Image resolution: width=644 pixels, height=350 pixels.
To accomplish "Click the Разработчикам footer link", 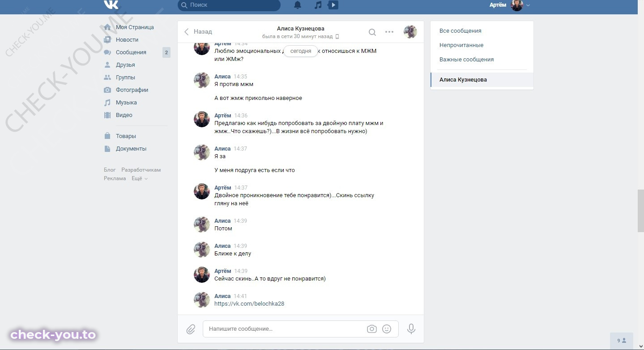I will [x=141, y=170].
